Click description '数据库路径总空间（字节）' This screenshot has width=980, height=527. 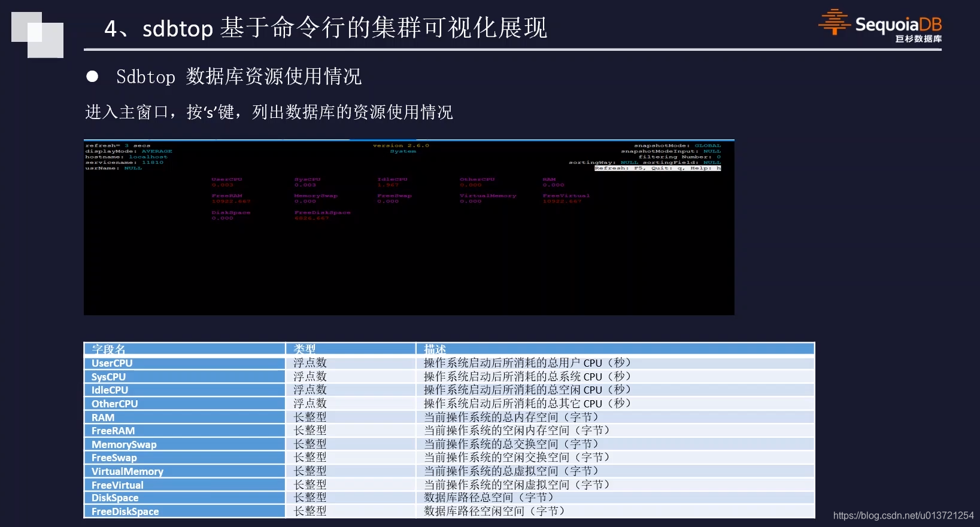pos(489,497)
